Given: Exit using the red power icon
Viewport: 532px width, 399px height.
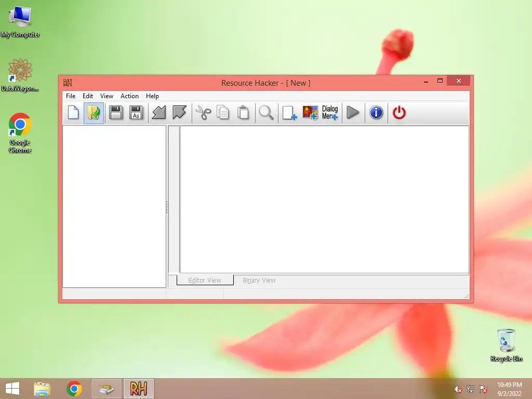Looking at the screenshot, I should [x=399, y=113].
